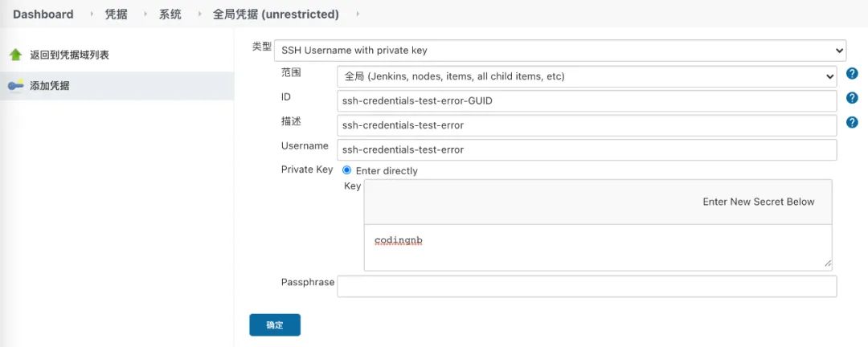Open help icon for 范围 field

[852, 74]
